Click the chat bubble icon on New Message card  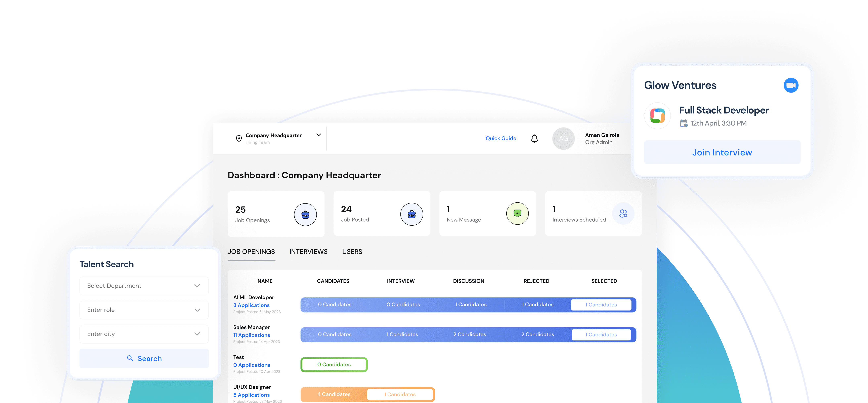coord(517,214)
